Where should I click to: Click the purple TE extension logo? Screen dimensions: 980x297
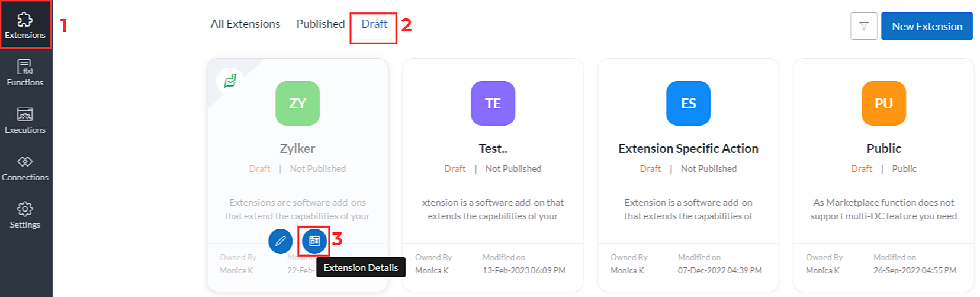[x=493, y=103]
